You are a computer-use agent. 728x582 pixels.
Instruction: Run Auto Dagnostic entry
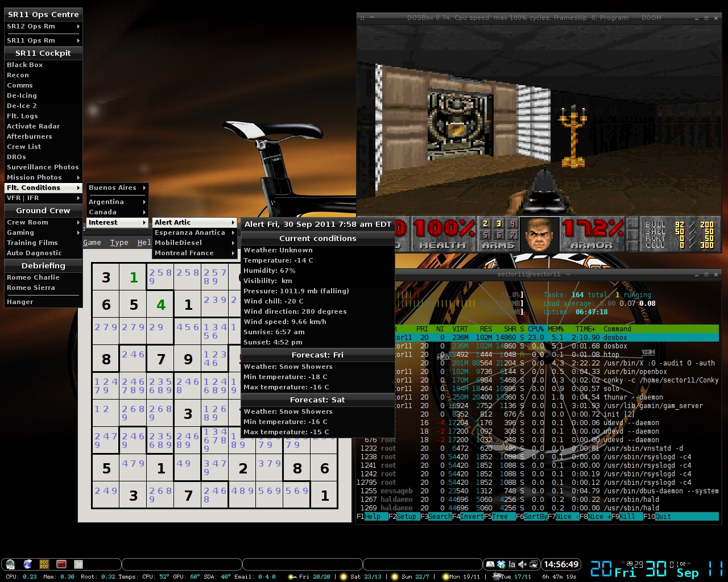[43, 253]
